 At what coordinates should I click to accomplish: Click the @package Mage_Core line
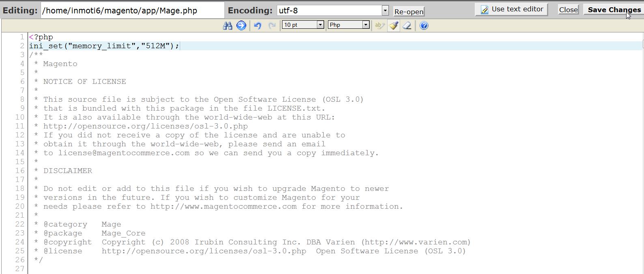(x=90, y=233)
